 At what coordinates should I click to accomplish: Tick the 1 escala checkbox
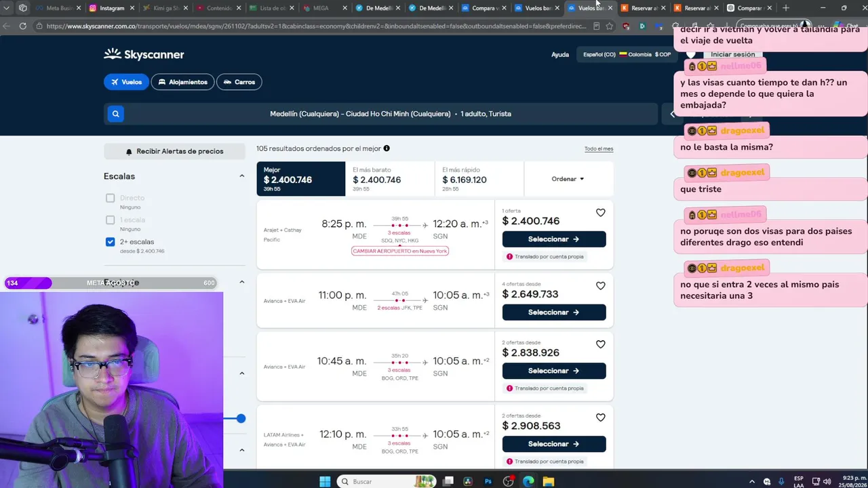[x=110, y=220]
